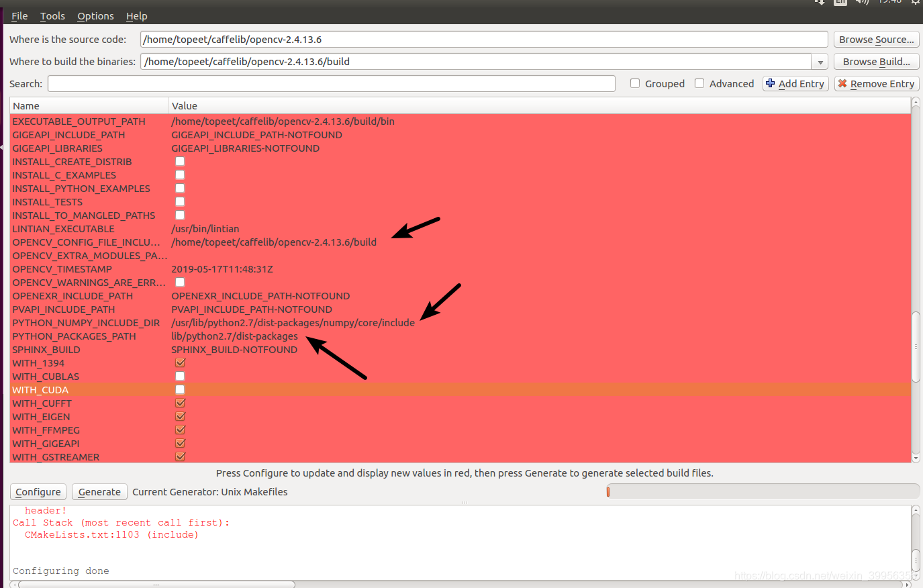The height and width of the screenshot is (588, 923).
Task: Click the entries list vertical scrollbar handle
Action: [916, 347]
